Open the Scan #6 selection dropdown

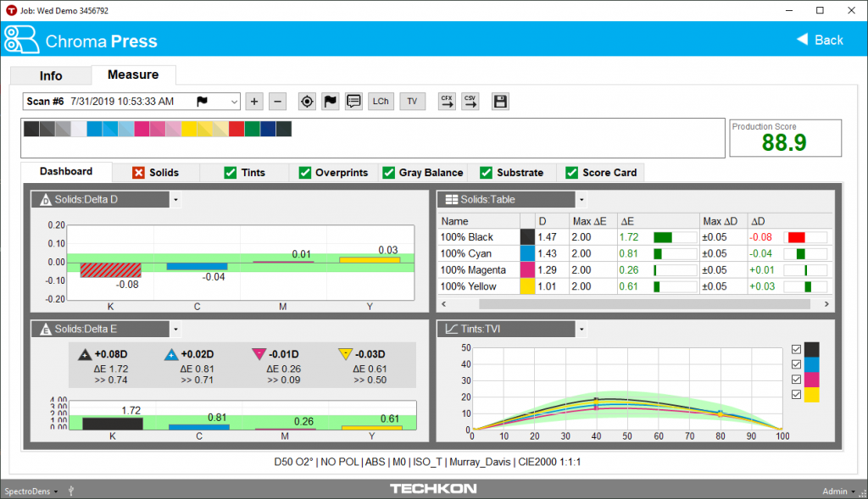pos(234,102)
